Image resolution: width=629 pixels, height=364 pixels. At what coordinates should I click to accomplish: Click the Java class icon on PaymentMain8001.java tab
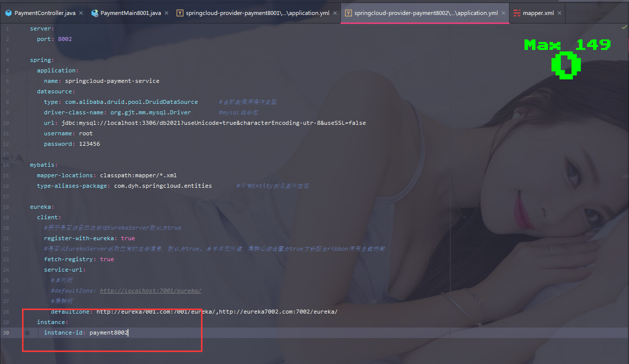pyautogui.click(x=94, y=13)
